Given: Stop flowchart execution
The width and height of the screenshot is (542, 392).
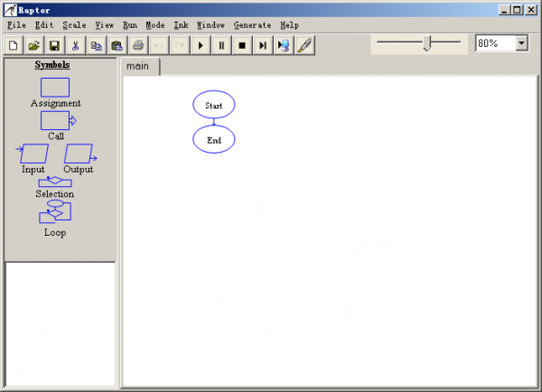Looking at the screenshot, I should pyautogui.click(x=242, y=45).
